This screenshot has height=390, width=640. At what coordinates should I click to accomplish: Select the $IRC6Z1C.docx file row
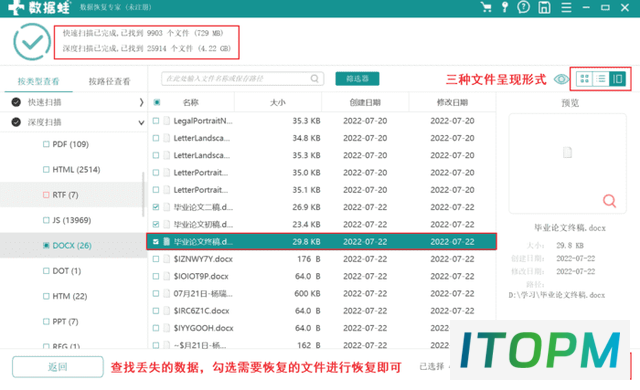click(322, 310)
